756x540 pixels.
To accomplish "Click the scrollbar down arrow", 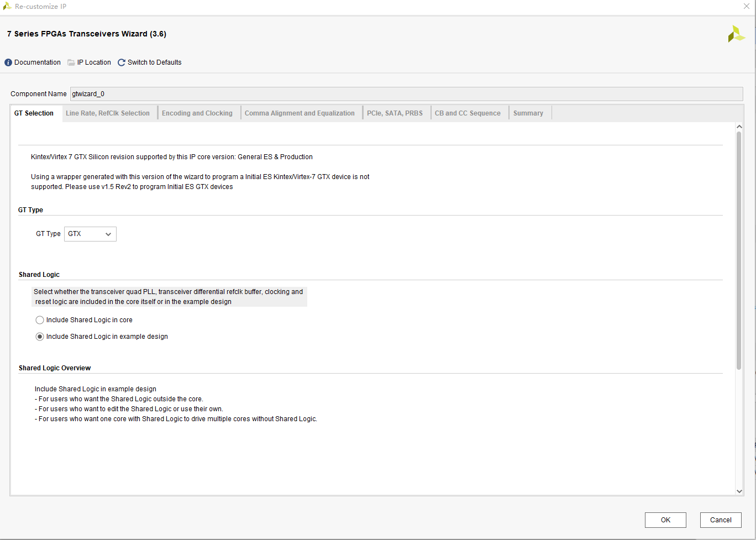I will click(739, 491).
